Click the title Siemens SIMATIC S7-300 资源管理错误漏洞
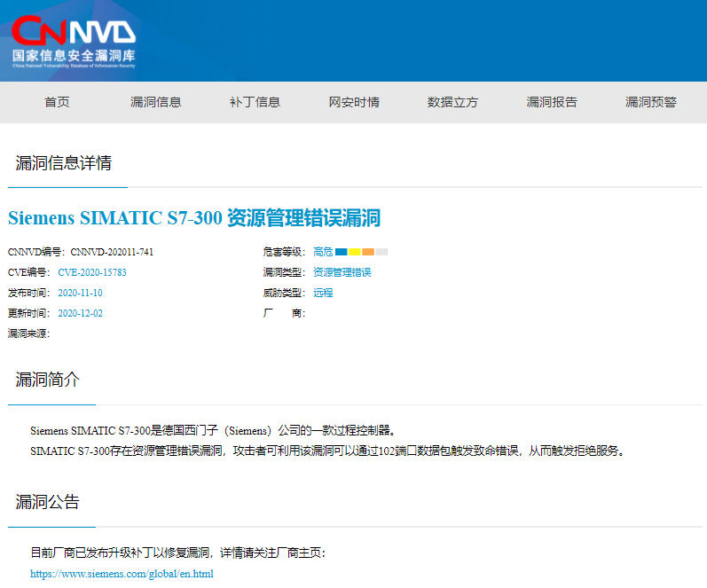Viewport: 707px width, 588px height. (x=194, y=218)
